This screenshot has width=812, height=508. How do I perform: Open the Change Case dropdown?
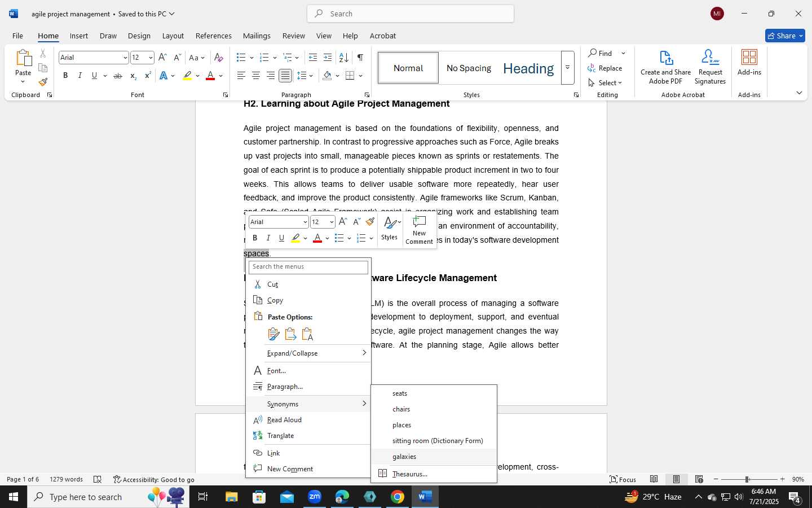tap(197, 58)
